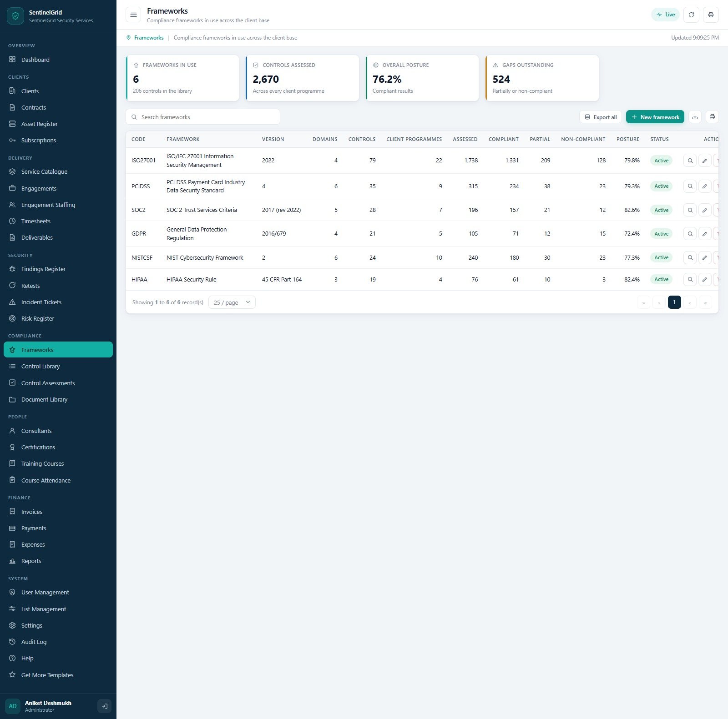Click the NIST Cybersecurity Framework name
The image size is (728, 719).
205,257
